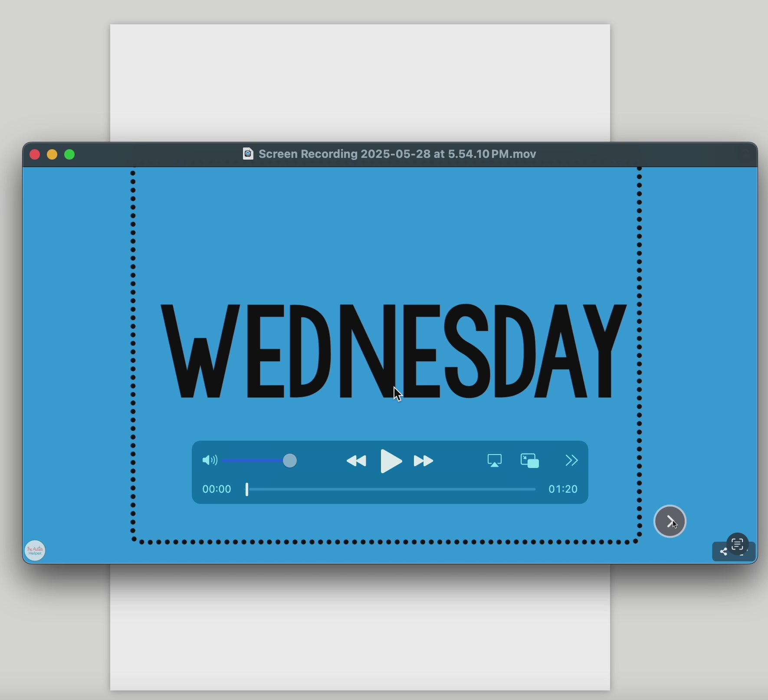768x700 pixels.
Task: Activate the Live Text scan icon
Action: point(737,544)
